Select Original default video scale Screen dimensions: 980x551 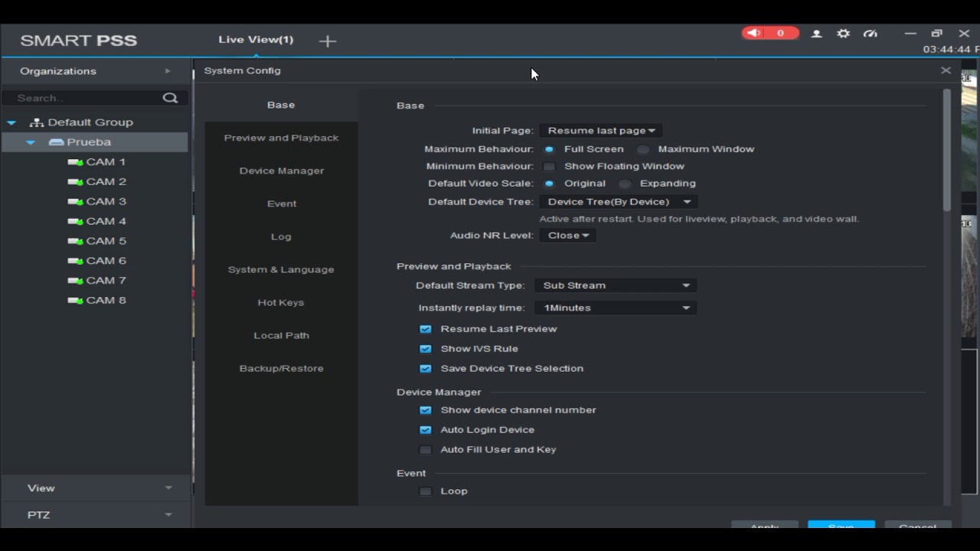coord(549,184)
